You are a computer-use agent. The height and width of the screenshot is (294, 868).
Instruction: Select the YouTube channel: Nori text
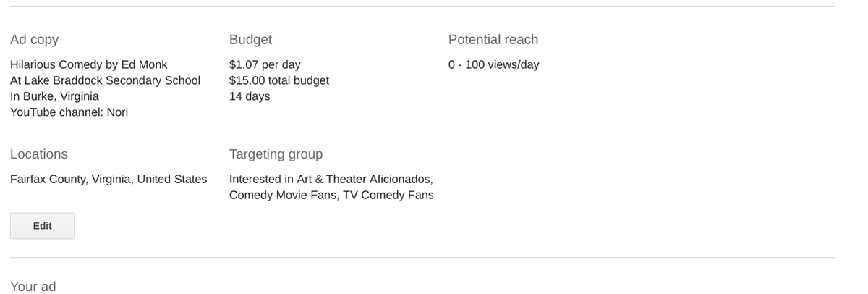click(x=69, y=112)
